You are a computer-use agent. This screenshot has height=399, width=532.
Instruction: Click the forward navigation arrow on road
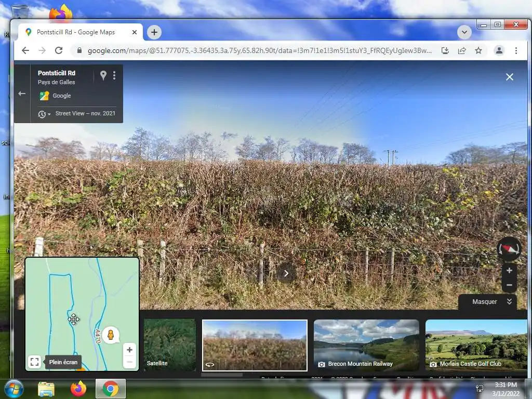pyautogui.click(x=286, y=273)
